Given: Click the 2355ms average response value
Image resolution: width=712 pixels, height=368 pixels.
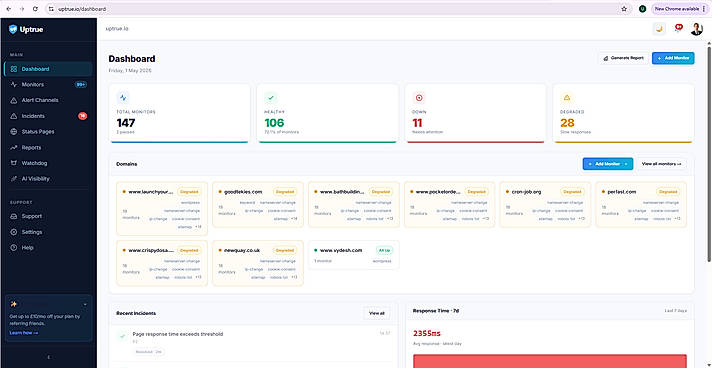Looking at the screenshot, I should (427, 333).
